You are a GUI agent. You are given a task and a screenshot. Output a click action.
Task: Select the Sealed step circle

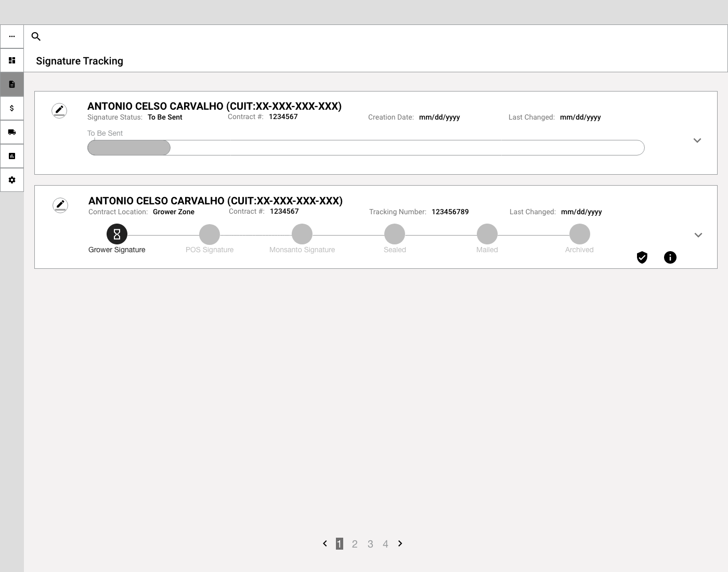pos(395,234)
